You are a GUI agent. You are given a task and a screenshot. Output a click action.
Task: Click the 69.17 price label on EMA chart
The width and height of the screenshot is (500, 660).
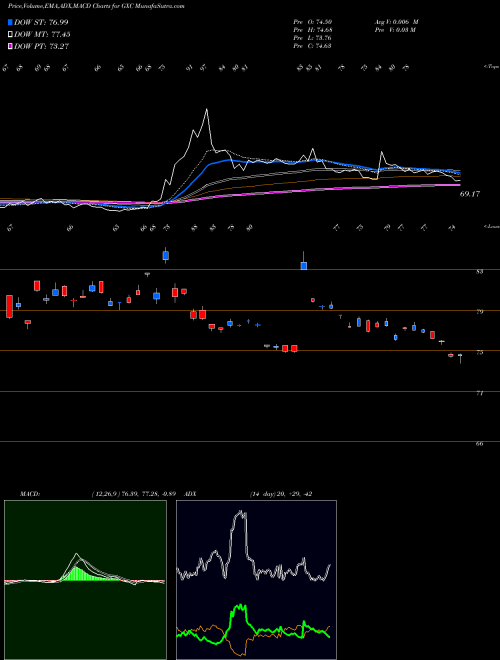click(470, 194)
